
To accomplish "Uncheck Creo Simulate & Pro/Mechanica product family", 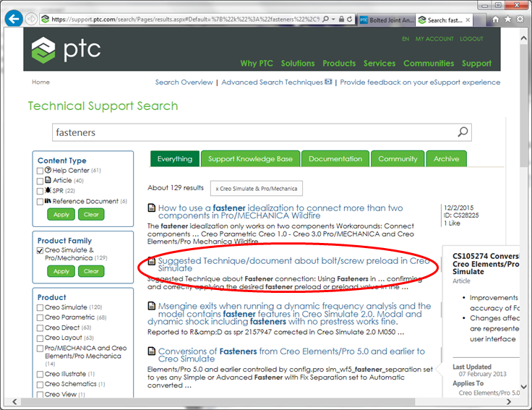I will pyautogui.click(x=40, y=250).
